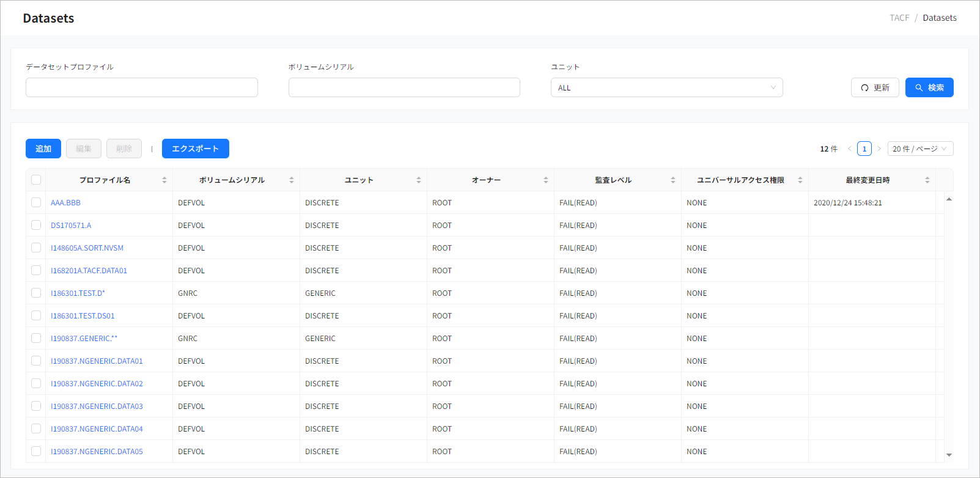Open the I190837.NGENERIC.DATA05 profile link
Viewport: 980px width, 478px height.
click(97, 452)
